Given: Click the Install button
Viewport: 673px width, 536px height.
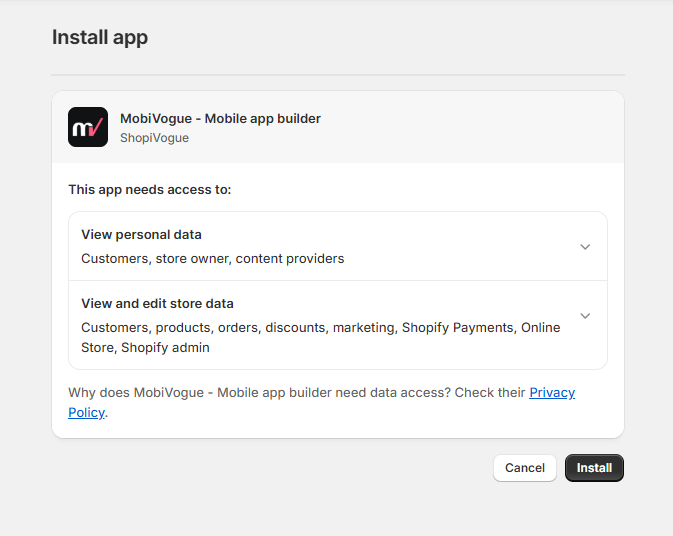Looking at the screenshot, I should (594, 468).
